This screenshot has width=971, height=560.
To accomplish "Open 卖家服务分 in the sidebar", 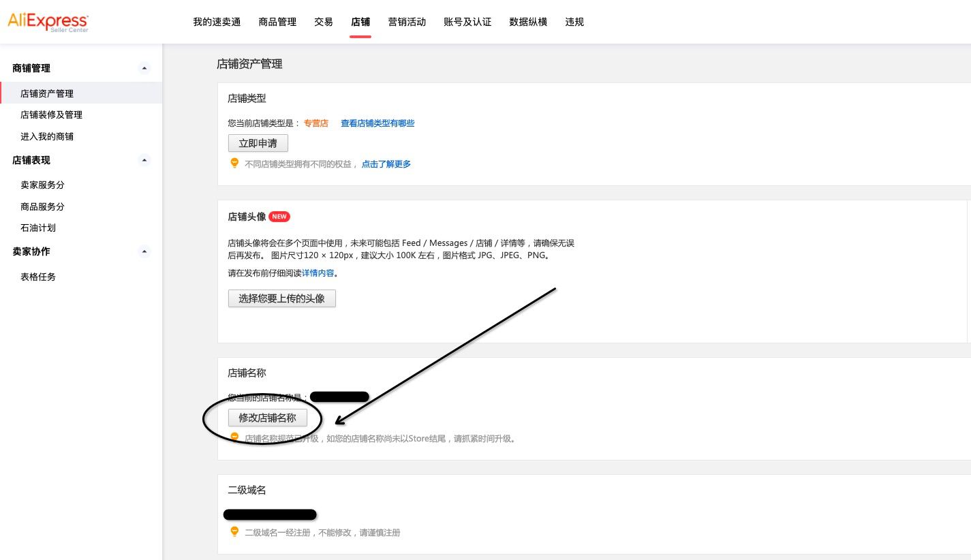I will coord(42,185).
